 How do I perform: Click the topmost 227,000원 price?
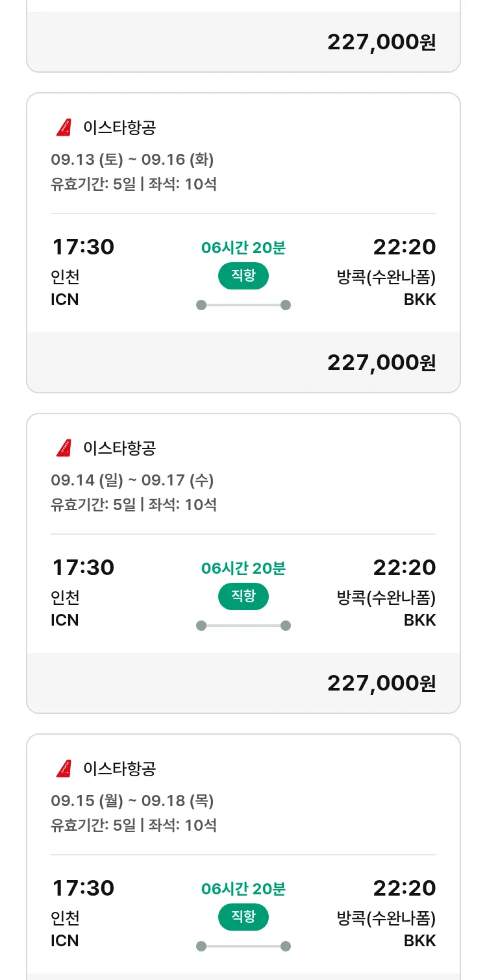381,42
